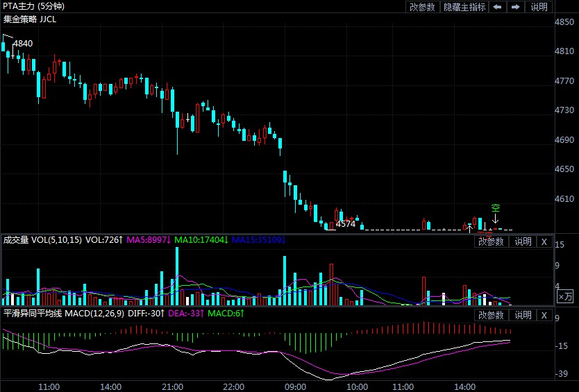Click 隐藏主指标 to hide main indicator
579x392 pixels.
pyautogui.click(x=464, y=7)
